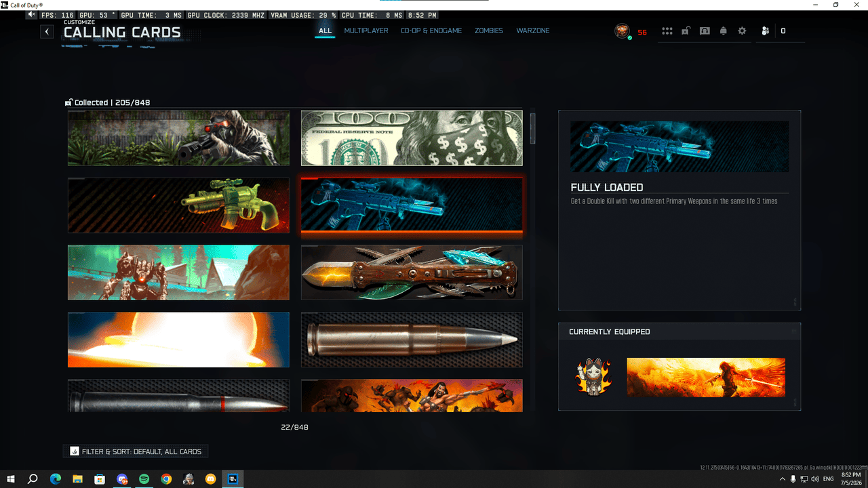868x488 pixels.
Task: Switch to the WARZONE tab
Action: (x=533, y=30)
